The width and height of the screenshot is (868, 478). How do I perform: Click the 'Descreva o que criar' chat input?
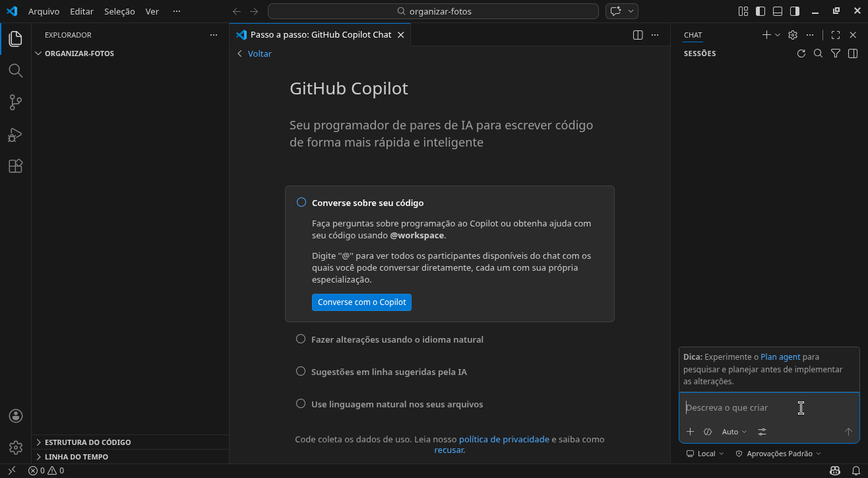[739, 408]
